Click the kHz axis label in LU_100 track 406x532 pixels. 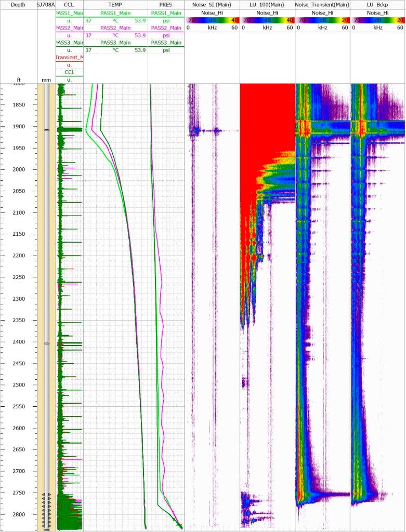(267, 28)
